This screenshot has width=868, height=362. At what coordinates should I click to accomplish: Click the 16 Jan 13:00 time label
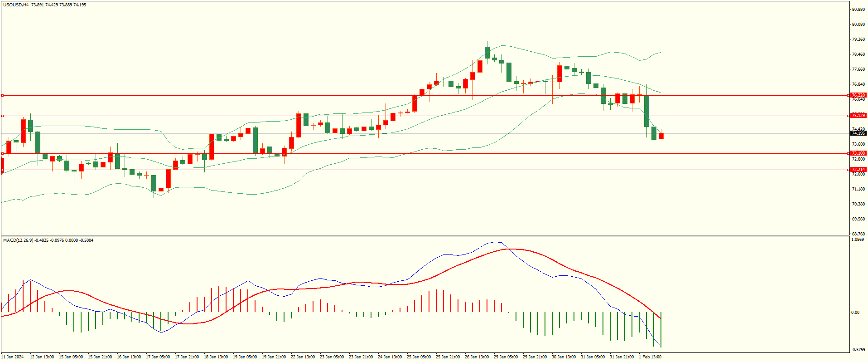click(129, 357)
